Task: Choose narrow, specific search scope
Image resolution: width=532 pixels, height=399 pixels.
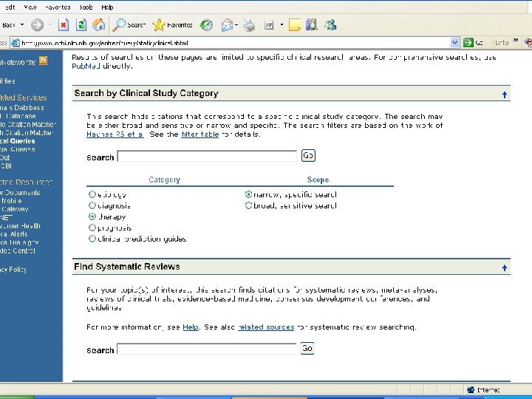Action: 248,194
